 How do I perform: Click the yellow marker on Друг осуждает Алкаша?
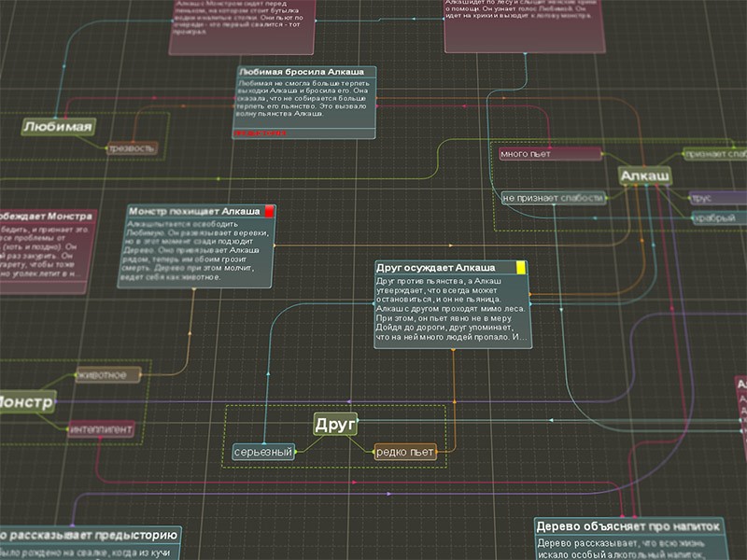(522, 267)
